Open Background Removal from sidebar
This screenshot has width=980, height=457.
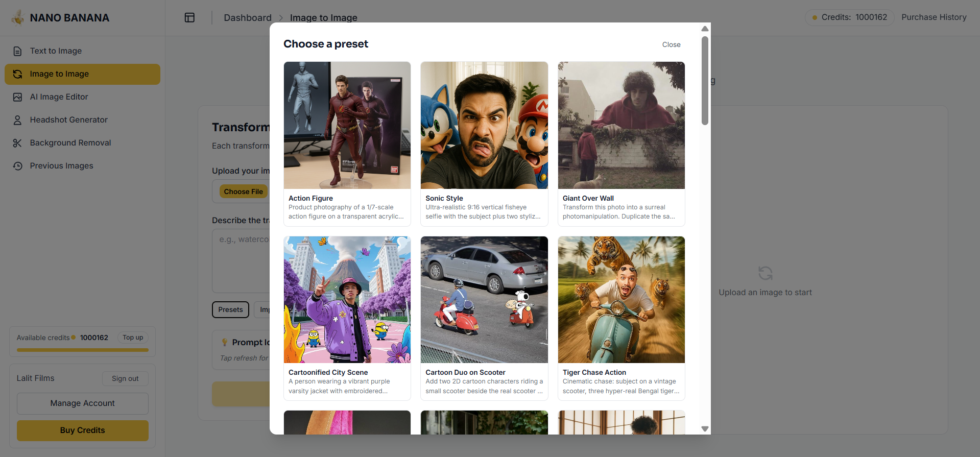[82, 143]
